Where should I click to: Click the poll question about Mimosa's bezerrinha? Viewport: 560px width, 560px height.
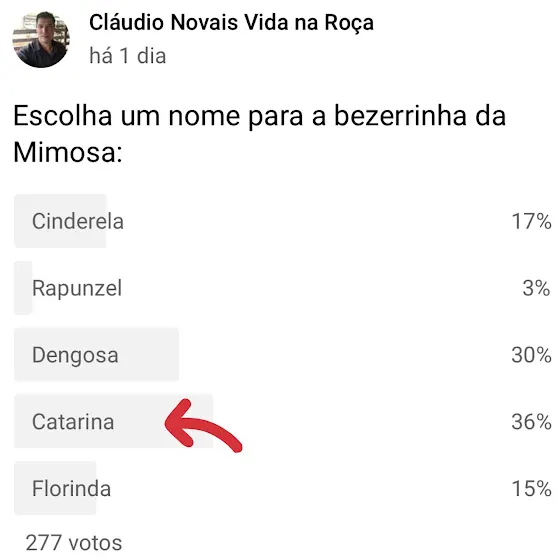(x=260, y=134)
